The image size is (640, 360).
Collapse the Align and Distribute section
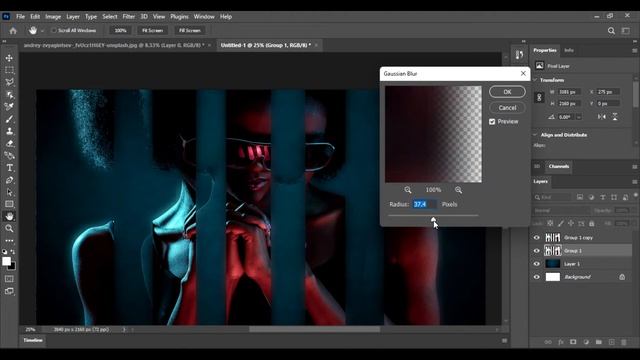[535, 135]
